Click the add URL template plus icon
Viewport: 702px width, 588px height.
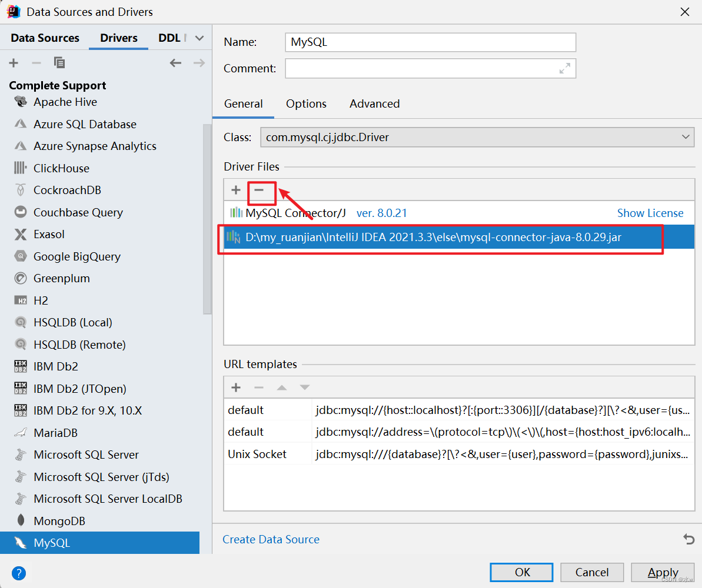coord(235,387)
